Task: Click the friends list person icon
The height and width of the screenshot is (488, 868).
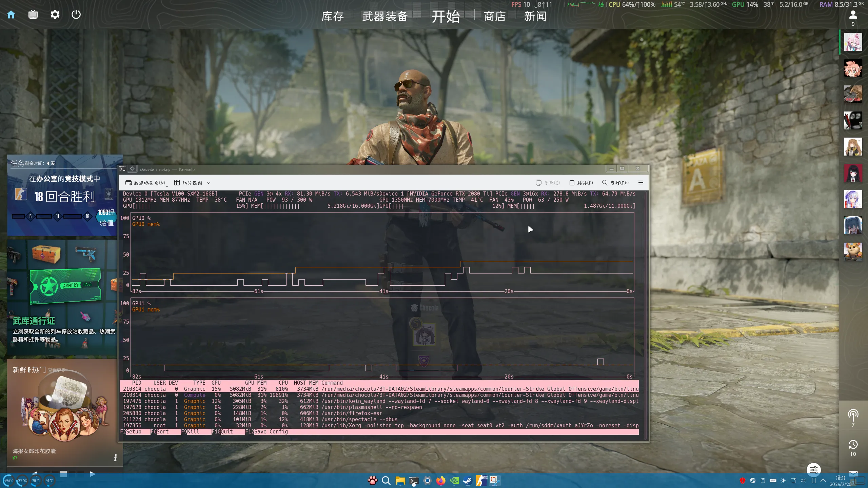Action: pyautogui.click(x=853, y=15)
